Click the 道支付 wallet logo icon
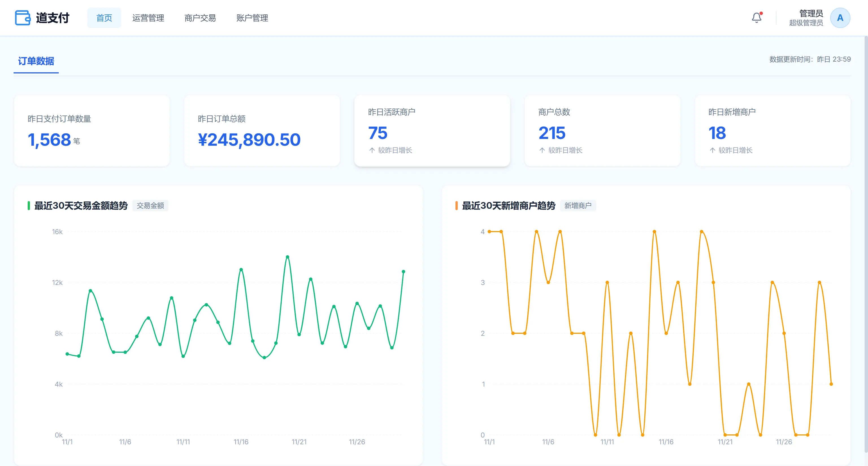Image resolution: width=868 pixels, height=466 pixels. [23, 18]
